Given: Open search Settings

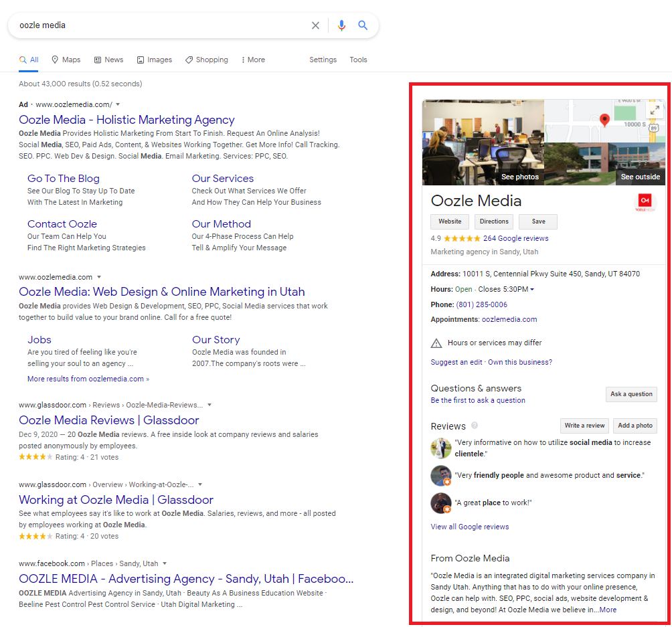Looking at the screenshot, I should [x=323, y=60].
